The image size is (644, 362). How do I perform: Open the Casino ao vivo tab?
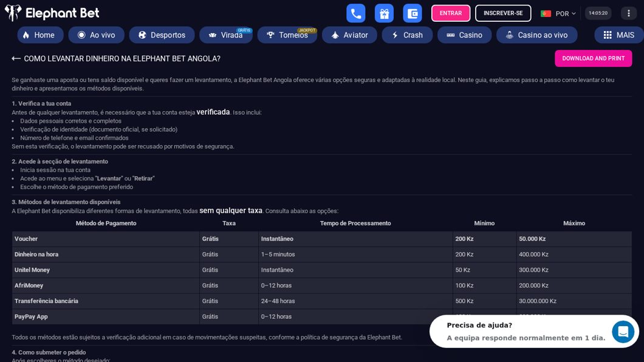tap(537, 35)
